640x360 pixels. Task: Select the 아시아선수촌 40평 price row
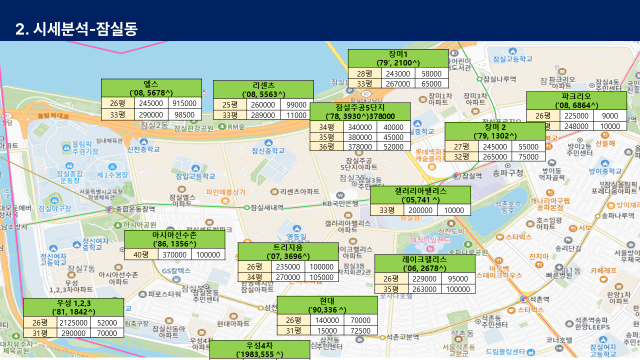tap(175, 255)
